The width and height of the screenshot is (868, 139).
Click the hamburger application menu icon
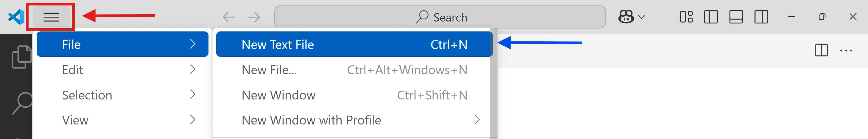[x=51, y=17]
